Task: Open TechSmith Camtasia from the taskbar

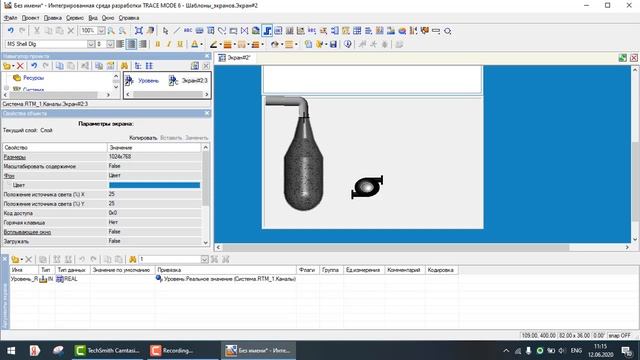Action: [108, 351]
